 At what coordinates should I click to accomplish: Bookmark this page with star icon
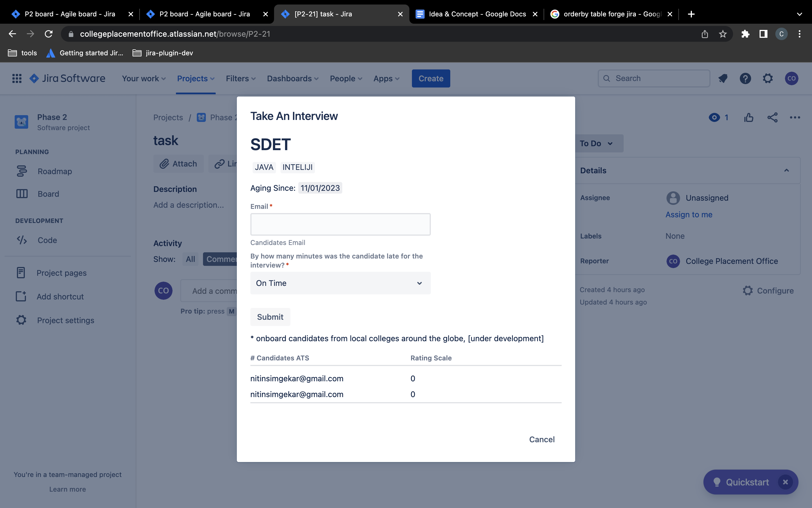point(723,34)
